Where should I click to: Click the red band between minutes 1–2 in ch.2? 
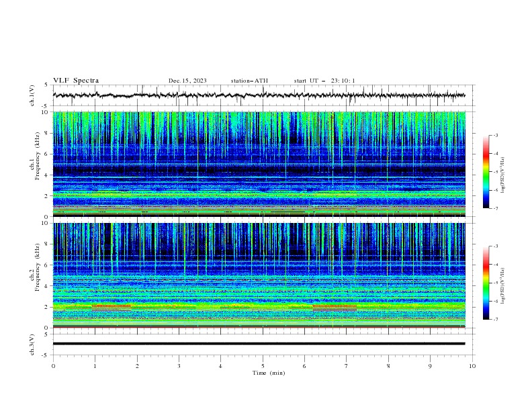click(x=112, y=306)
